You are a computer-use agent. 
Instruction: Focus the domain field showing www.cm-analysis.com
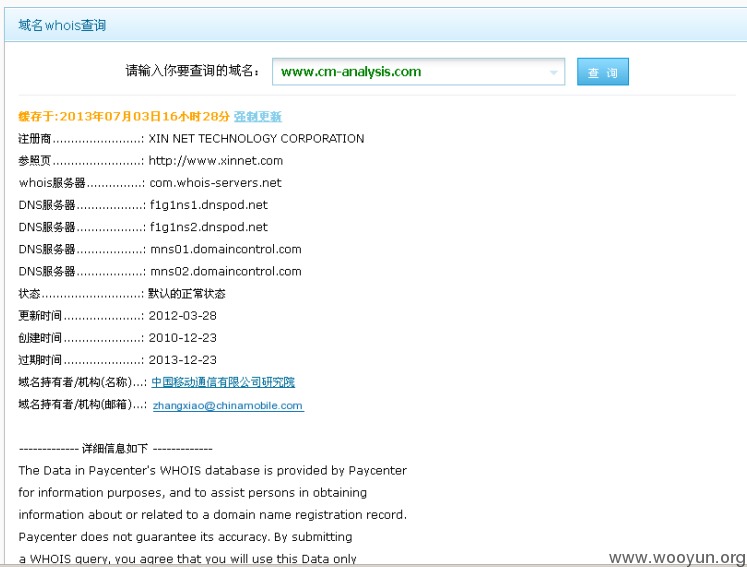point(418,72)
